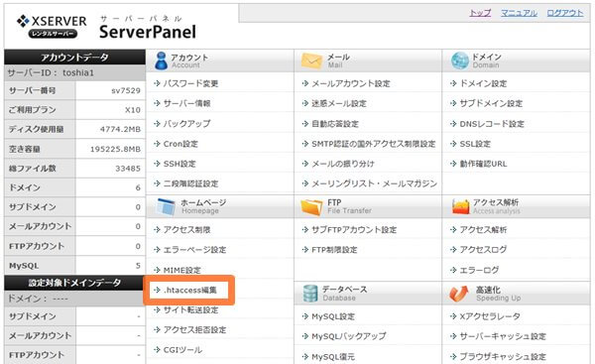Viewport: 595px width, 364px height.
Task: Click the Domain section globe icon
Action: click(x=460, y=61)
